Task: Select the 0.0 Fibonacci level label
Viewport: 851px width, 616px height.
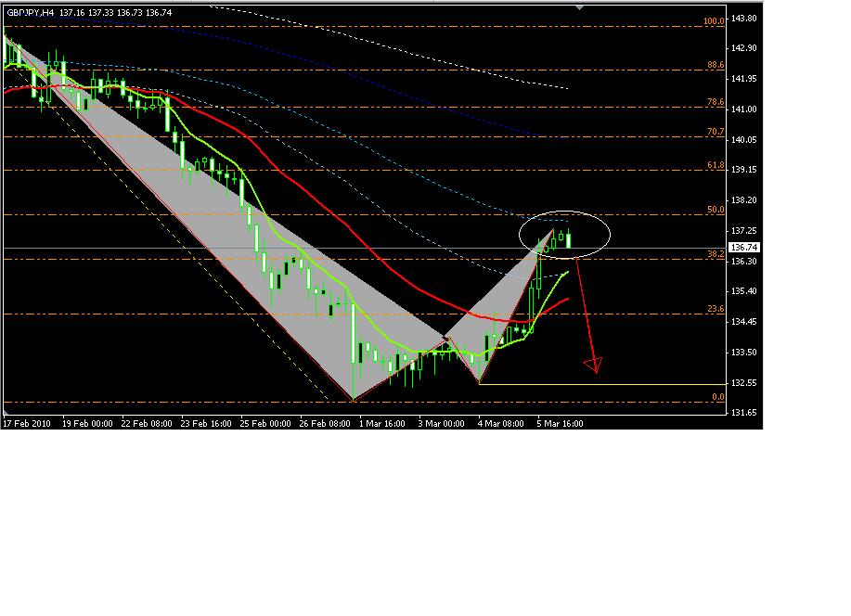Action: tap(717, 396)
